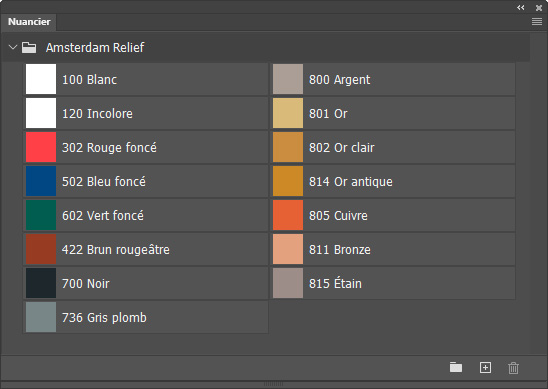
Task: Select the 801 Or swatch
Action: coord(393,113)
